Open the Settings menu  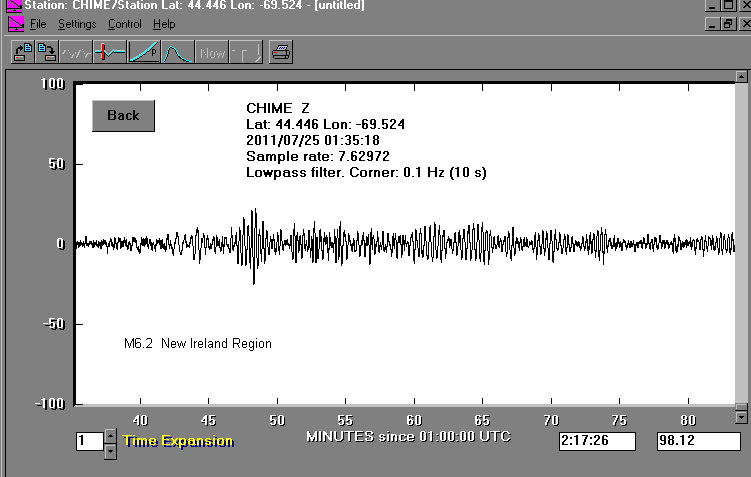[x=77, y=24]
